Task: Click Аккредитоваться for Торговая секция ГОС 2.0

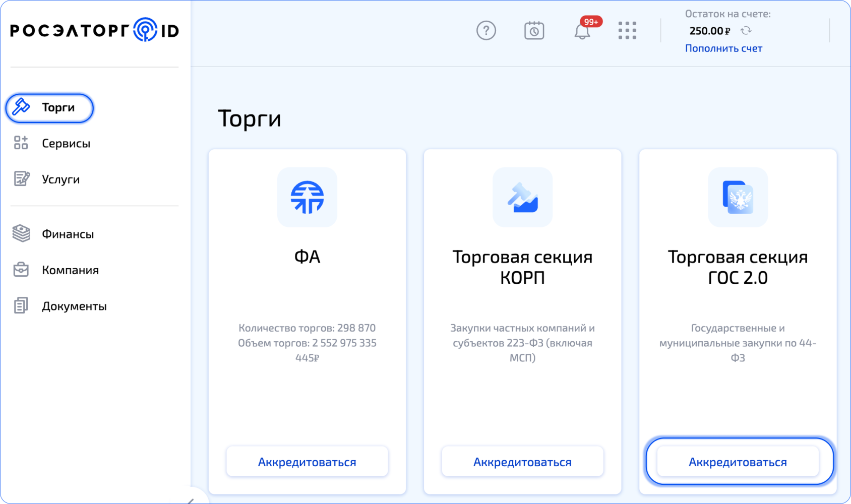Action: click(x=738, y=462)
